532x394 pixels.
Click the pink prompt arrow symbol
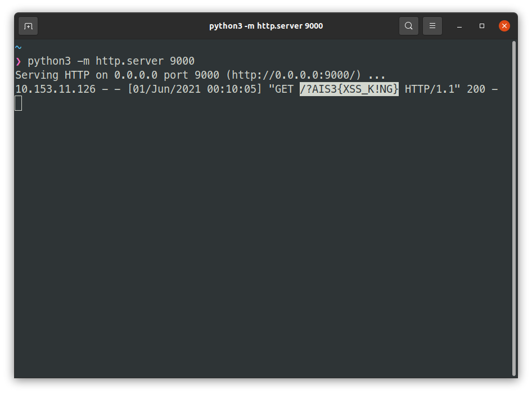pyautogui.click(x=18, y=61)
